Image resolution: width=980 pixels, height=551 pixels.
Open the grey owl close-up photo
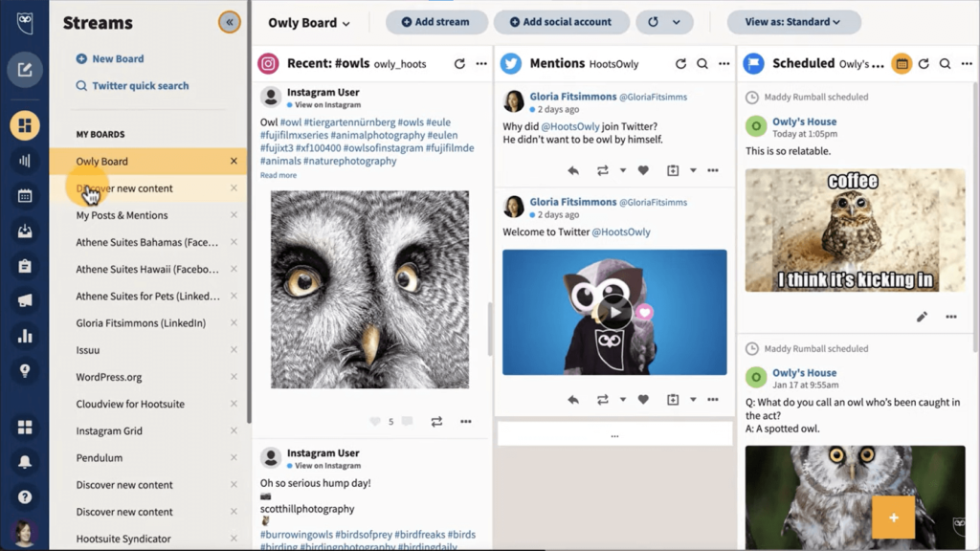[x=369, y=290]
